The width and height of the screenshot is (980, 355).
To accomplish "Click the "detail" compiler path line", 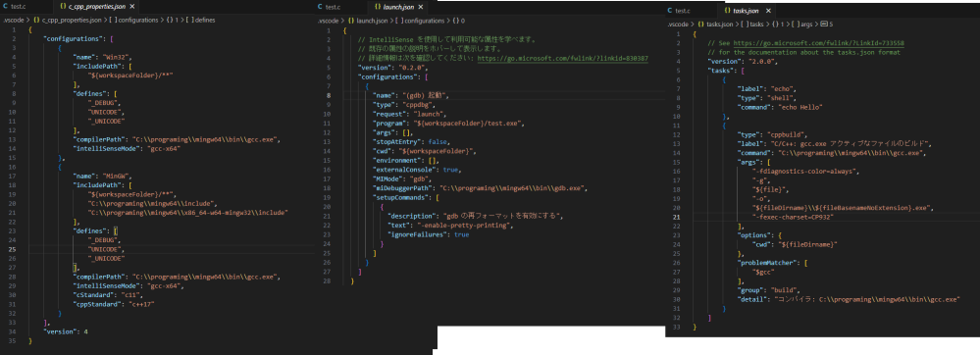I will click(x=849, y=299).
